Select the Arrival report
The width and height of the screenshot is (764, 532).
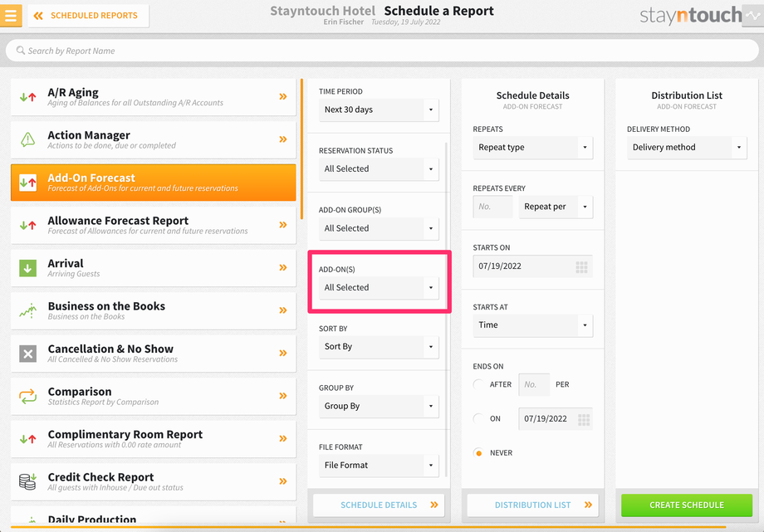point(153,268)
